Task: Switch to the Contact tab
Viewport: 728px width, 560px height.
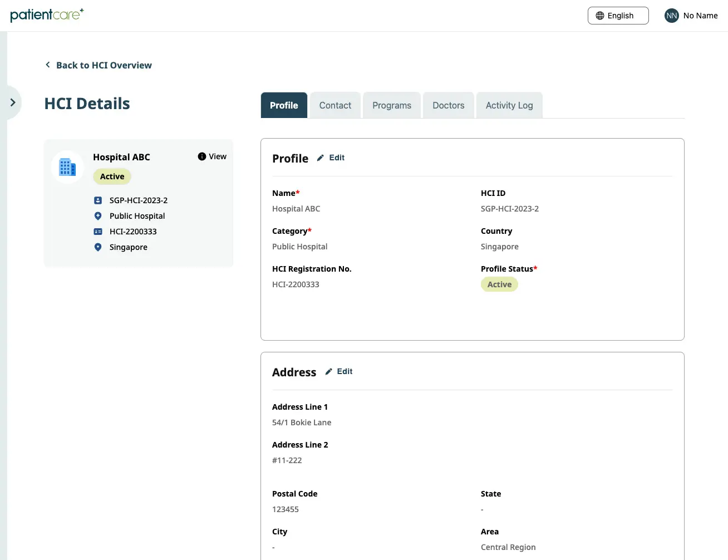Action: tap(335, 105)
